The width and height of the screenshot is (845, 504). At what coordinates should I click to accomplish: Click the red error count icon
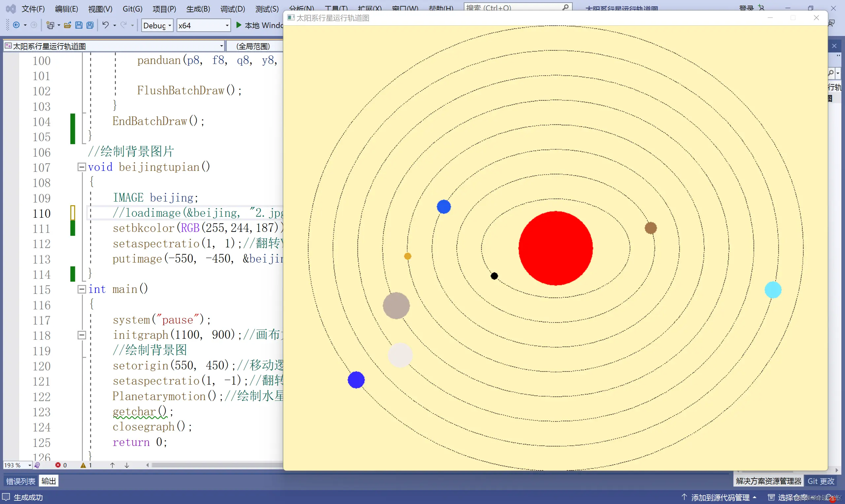point(58,465)
